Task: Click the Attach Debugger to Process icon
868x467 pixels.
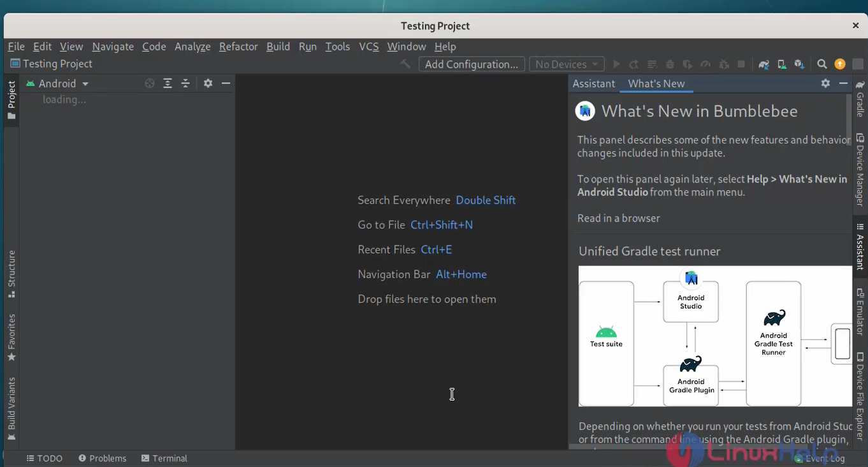Action: 723,64
